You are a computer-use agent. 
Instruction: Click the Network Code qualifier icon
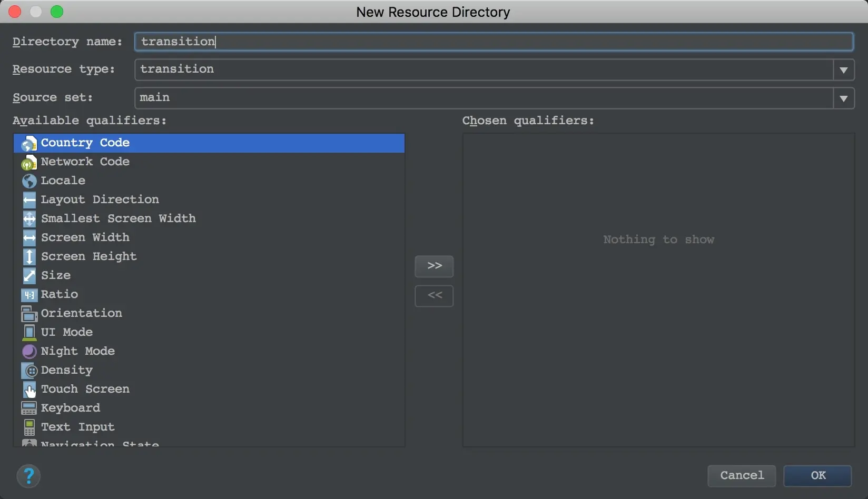29,162
